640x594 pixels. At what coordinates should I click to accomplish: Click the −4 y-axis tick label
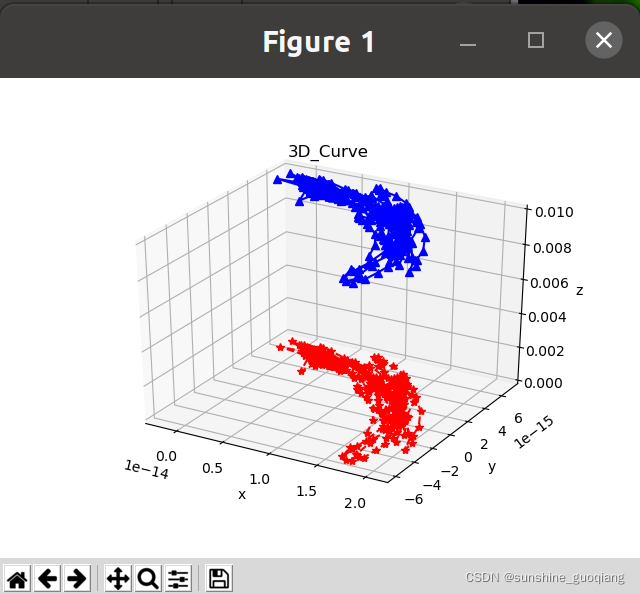click(432, 485)
